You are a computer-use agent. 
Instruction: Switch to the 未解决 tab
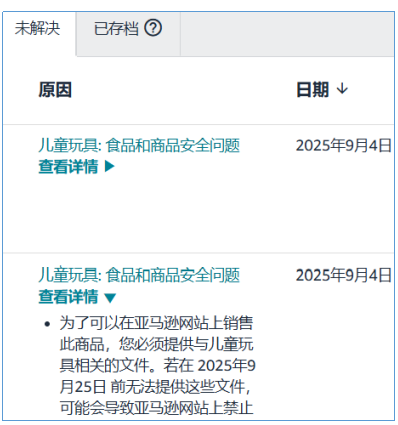pyautogui.click(x=38, y=28)
